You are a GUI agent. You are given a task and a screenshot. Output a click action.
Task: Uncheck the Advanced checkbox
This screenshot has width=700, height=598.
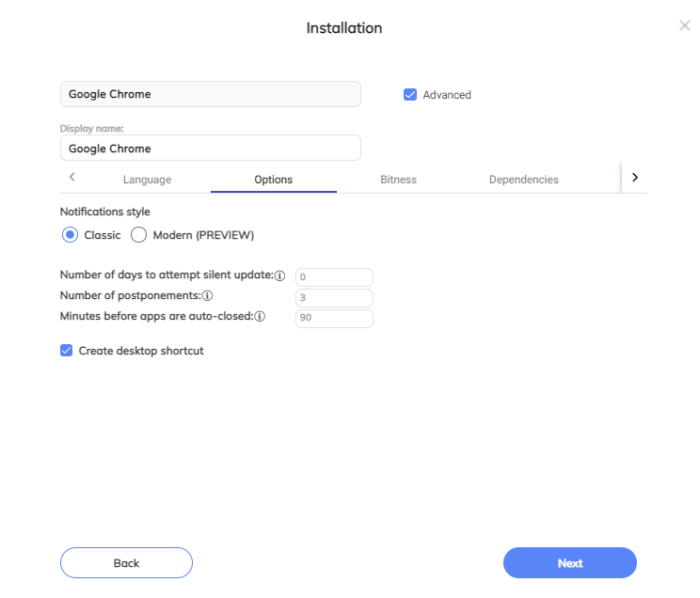click(410, 95)
